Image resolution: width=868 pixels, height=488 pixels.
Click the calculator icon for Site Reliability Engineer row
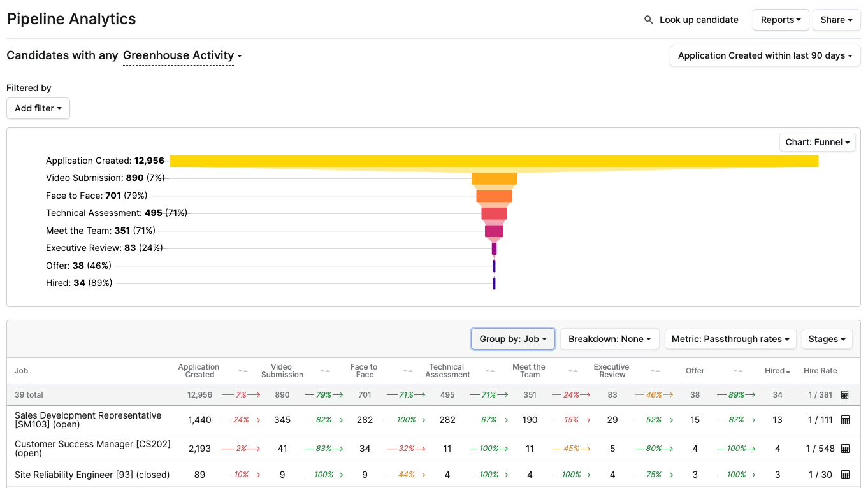pyautogui.click(x=846, y=474)
